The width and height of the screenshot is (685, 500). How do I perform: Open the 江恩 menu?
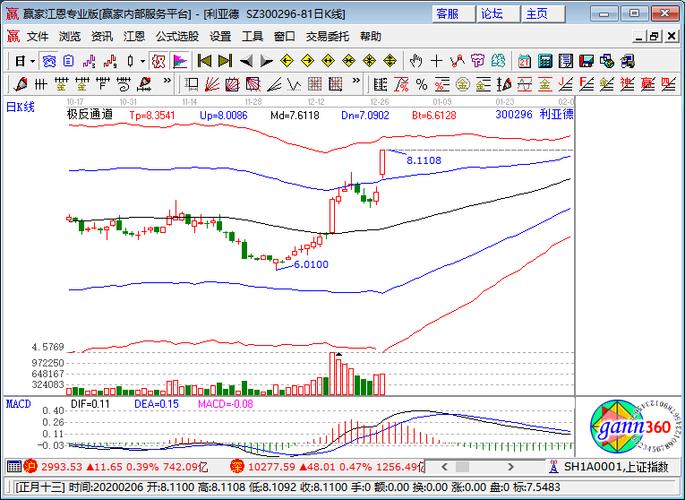[134, 37]
